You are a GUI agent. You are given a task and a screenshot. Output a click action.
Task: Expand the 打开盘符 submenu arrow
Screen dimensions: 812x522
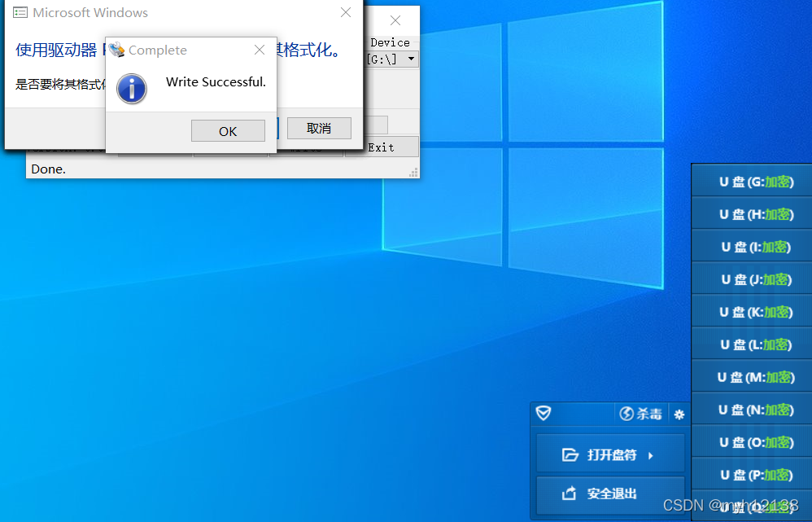[651, 456]
